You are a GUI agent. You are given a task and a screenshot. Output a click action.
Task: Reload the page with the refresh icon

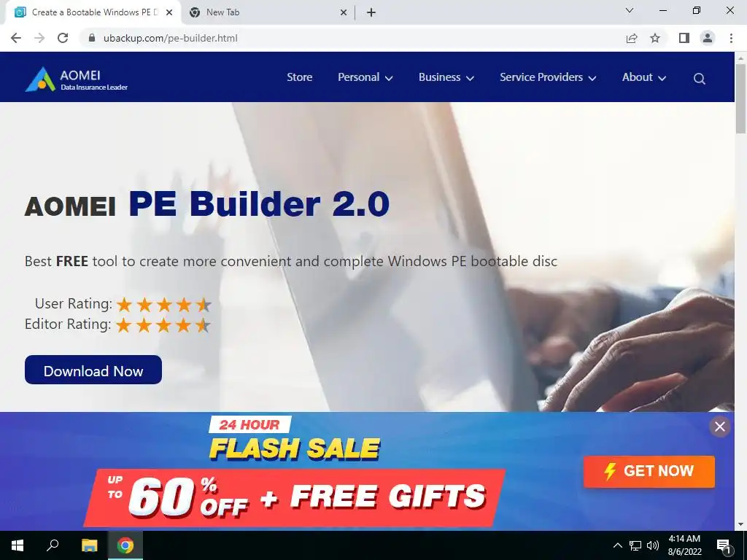pyautogui.click(x=63, y=38)
